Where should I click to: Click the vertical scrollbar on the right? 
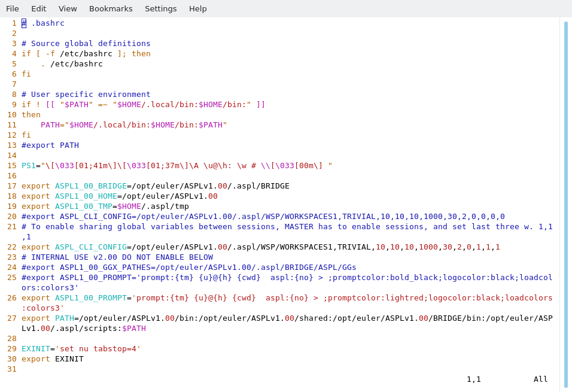click(565, 203)
